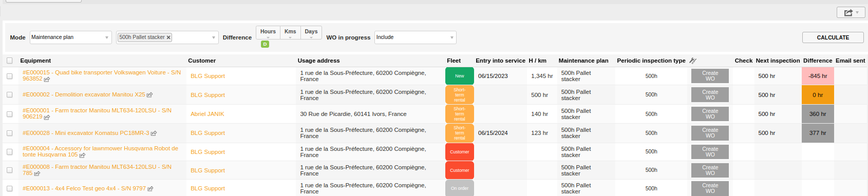Click the CALCULATE button
The height and width of the screenshot is (196, 868).
(833, 37)
